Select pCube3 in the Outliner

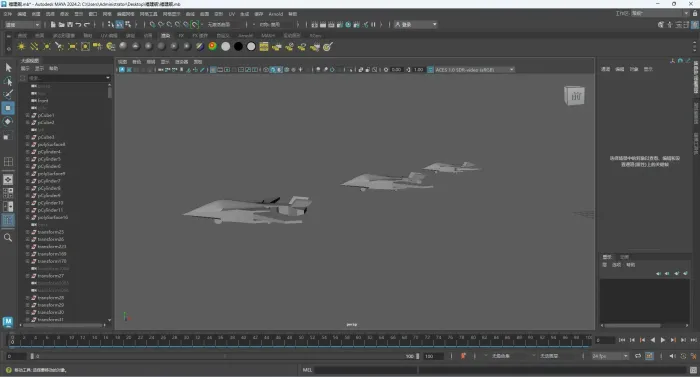click(x=46, y=137)
